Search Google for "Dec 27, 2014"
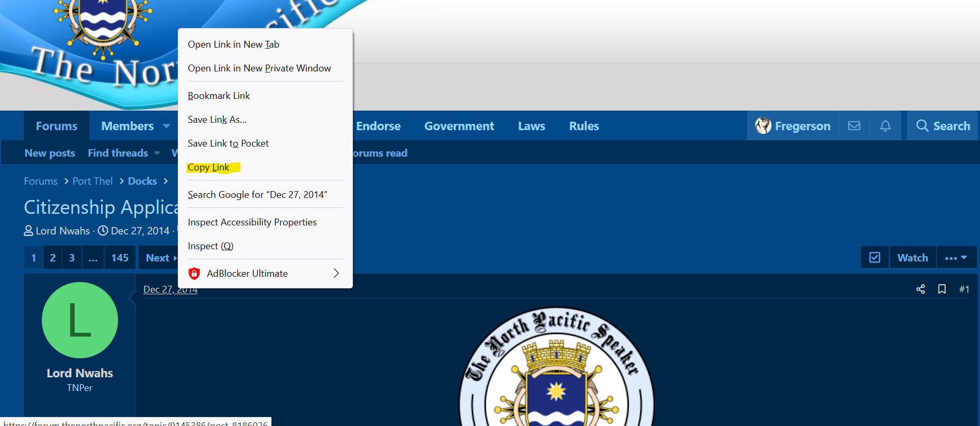 [265, 195]
